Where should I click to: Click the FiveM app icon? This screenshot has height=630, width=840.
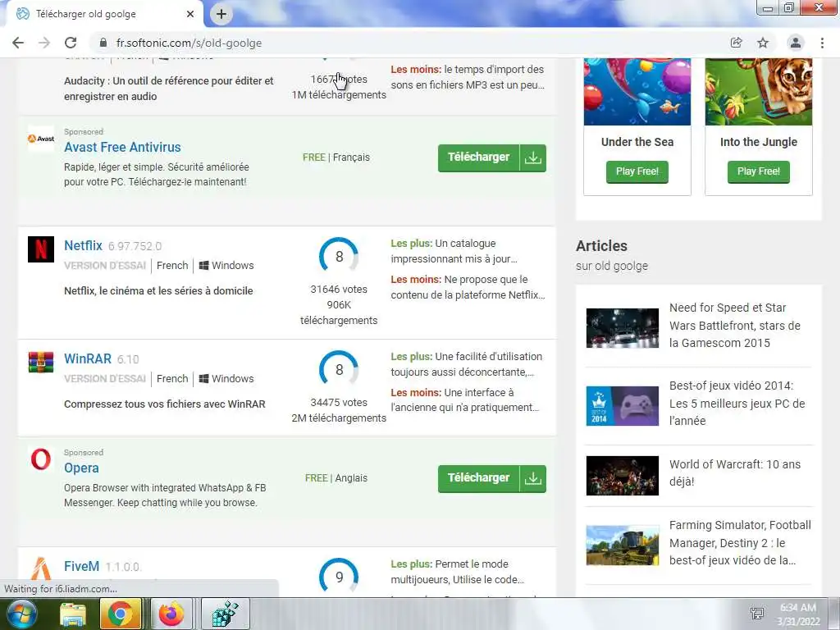click(x=41, y=569)
